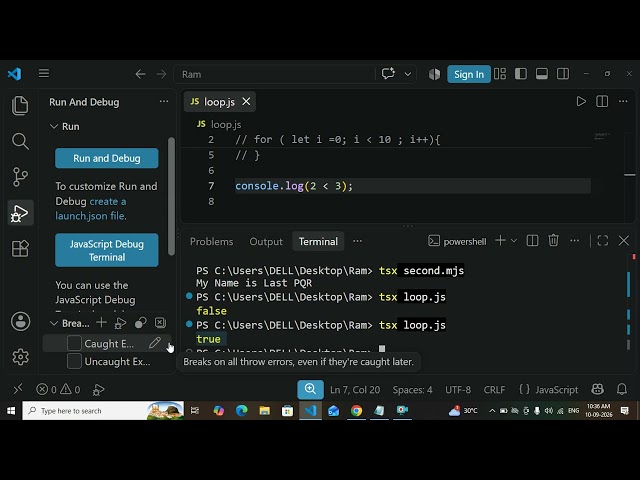Enable Caught Exceptions breakpoint checkbox
This screenshot has height=480, width=640.
point(74,343)
